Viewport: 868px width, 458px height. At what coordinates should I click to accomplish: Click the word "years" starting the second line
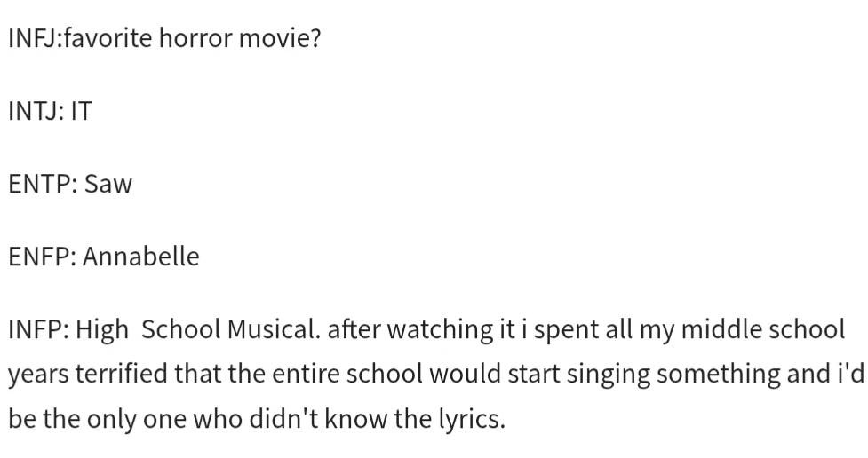coord(33,375)
